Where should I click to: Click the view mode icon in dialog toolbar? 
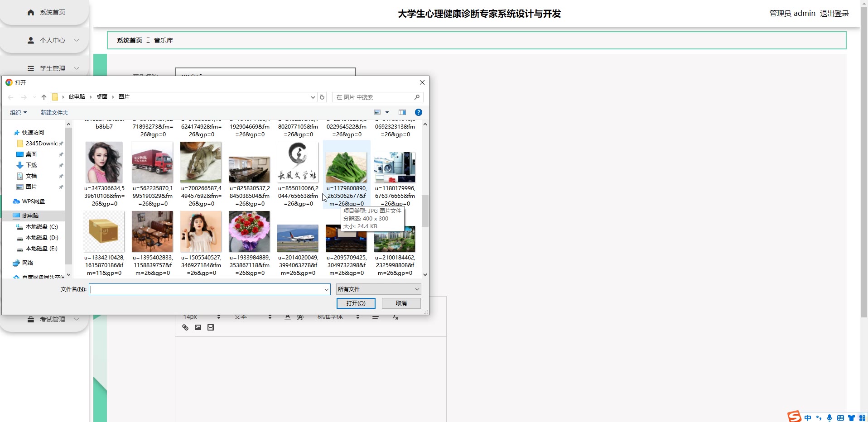point(377,112)
